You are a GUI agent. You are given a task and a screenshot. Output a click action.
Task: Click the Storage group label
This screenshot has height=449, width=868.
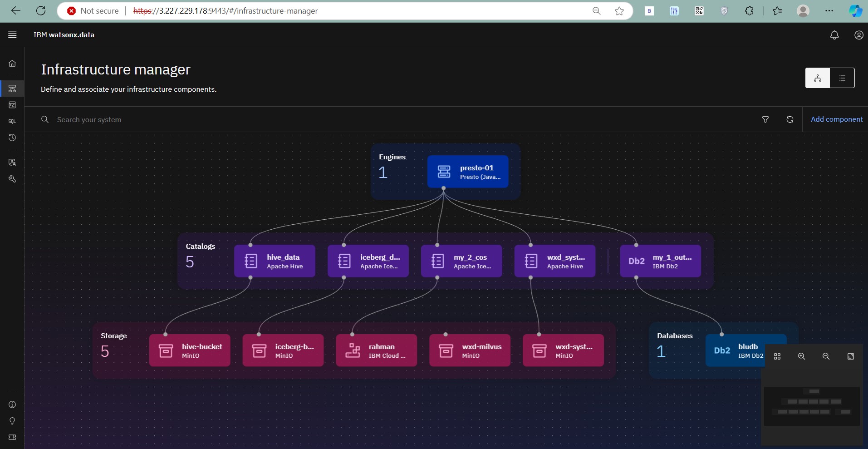tap(113, 336)
